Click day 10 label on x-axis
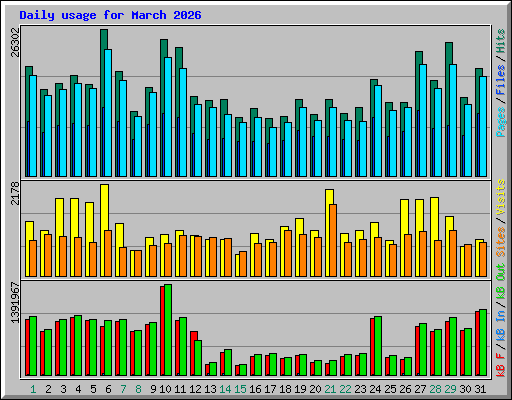The width and height of the screenshot is (512, 400). tap(165, 389)
